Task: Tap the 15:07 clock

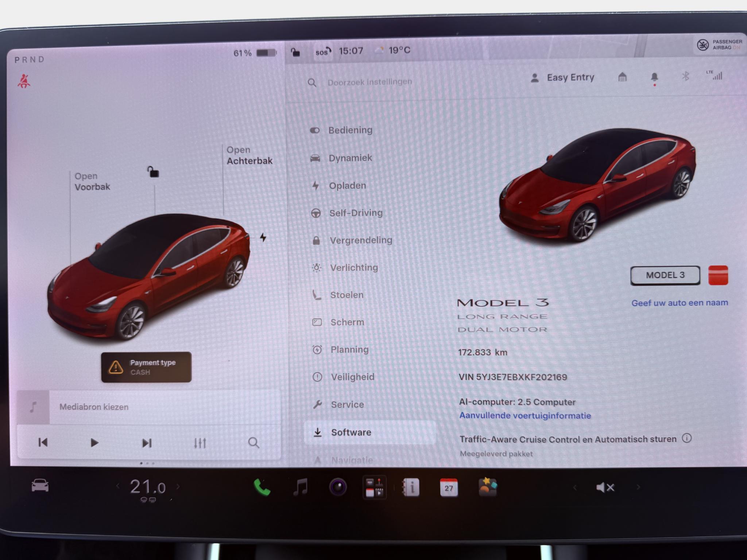Action: tap(351, 51)
